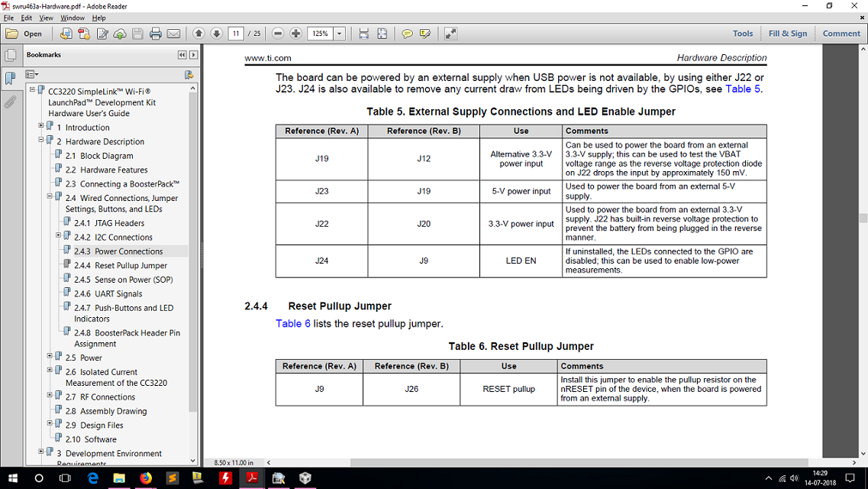Collapse CC3220 SimpleLink root bookmark
Image resolution: width=868 pixels, height=489 pixels.
(x=32, y=89)
